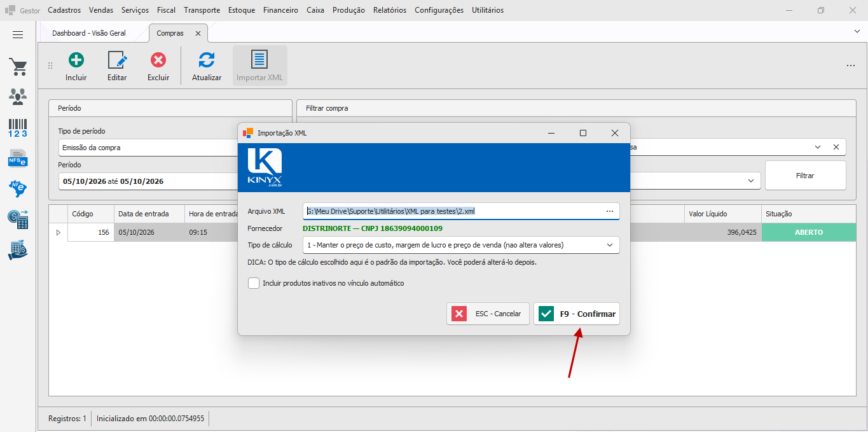Click the toolbar drag handle grip
The image size is (868, 432).
[x=50, y=66]
